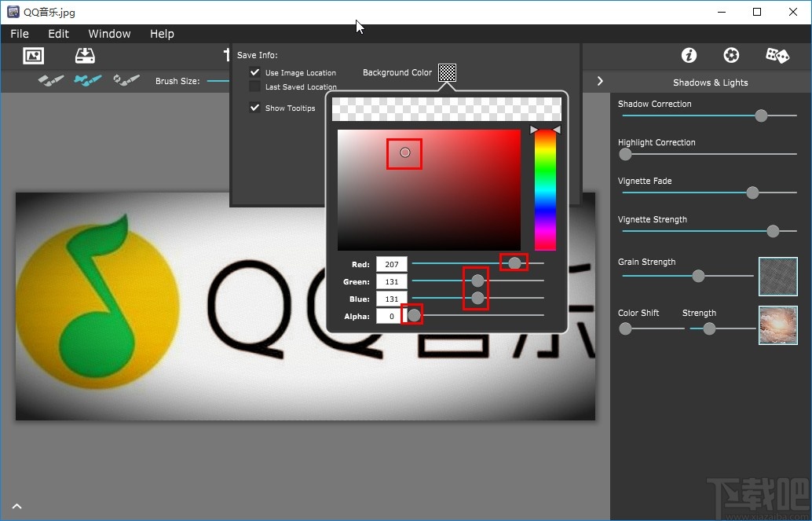Open the Window menu
Viewport: 812px width, 521px height.
click(x=109, y=34)
